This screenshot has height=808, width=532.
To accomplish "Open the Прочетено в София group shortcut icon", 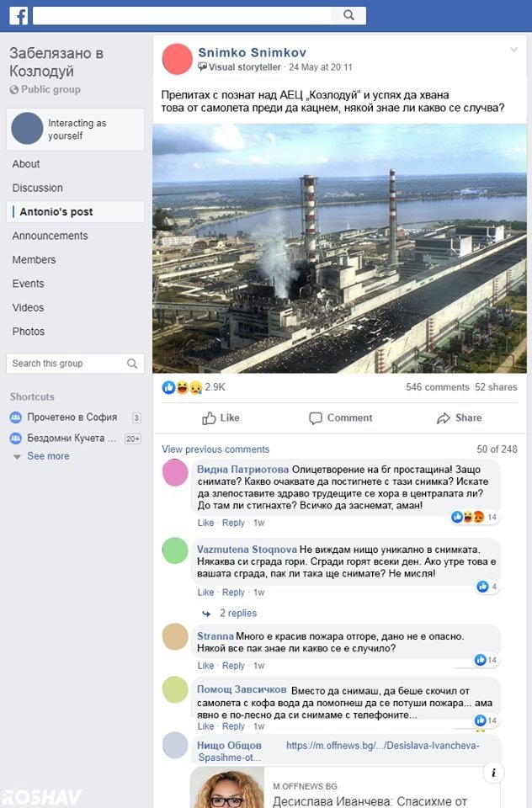I will 16,417.
